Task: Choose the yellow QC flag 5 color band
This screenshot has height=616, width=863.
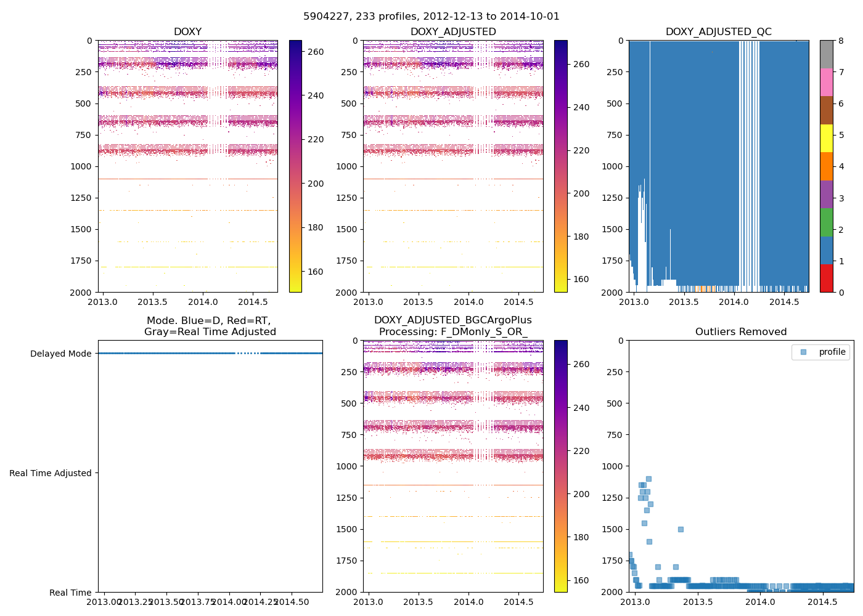Action: pyautogui.click(x=826, y=139)
